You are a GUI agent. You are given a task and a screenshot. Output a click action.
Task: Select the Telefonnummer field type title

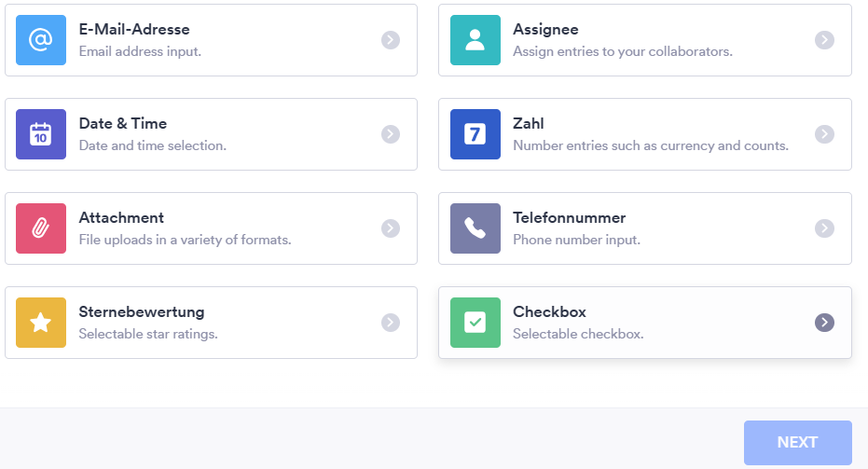click(569, 218)
